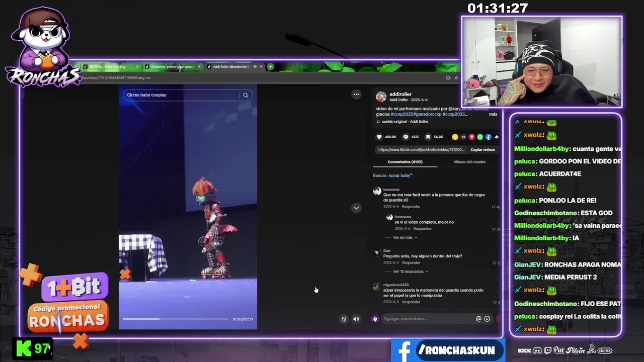Switch to the 'Encuentra primer lugar' browser tab

[172, 66]
